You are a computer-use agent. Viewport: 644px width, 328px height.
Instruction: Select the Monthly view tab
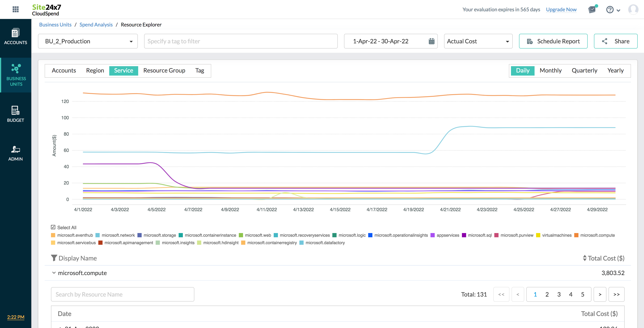click(x=550, y=71)
